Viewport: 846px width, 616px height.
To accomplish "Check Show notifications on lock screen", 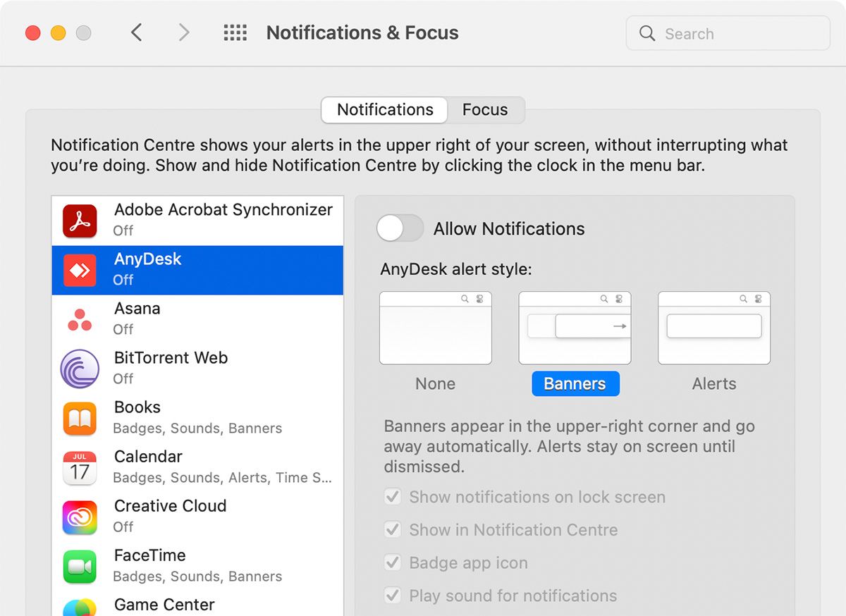I will click(x=393, y=496).
